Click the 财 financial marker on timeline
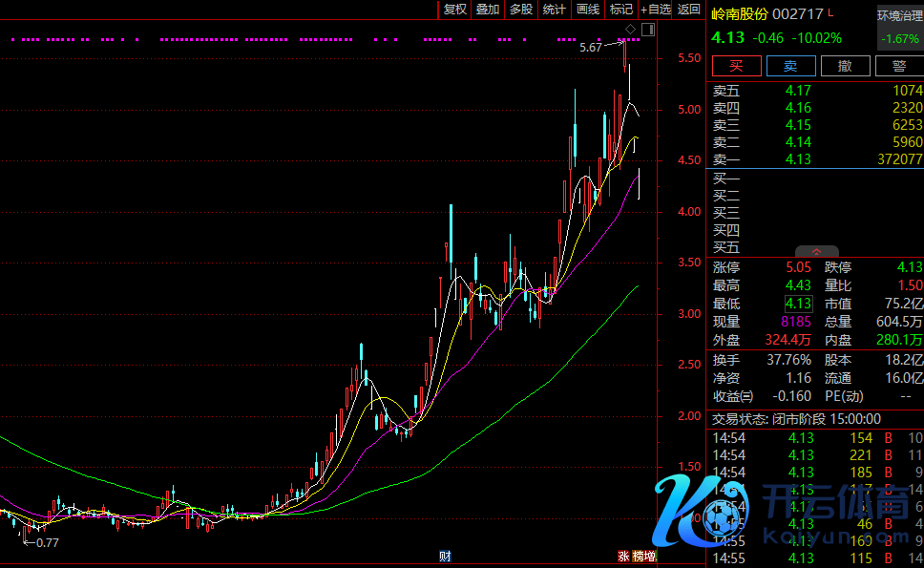The height and width of the screenshot is (568, 924). click(x=445, y=556)
